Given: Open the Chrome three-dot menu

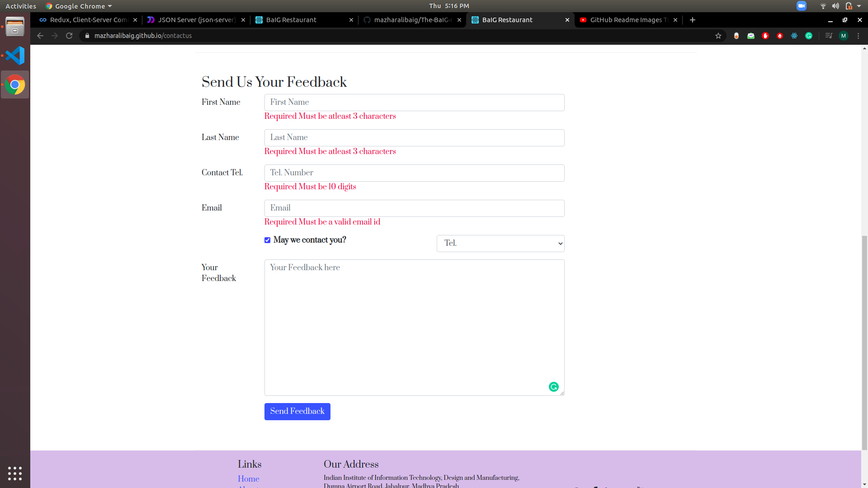Looking at the screenshot, I should [859, 36].
